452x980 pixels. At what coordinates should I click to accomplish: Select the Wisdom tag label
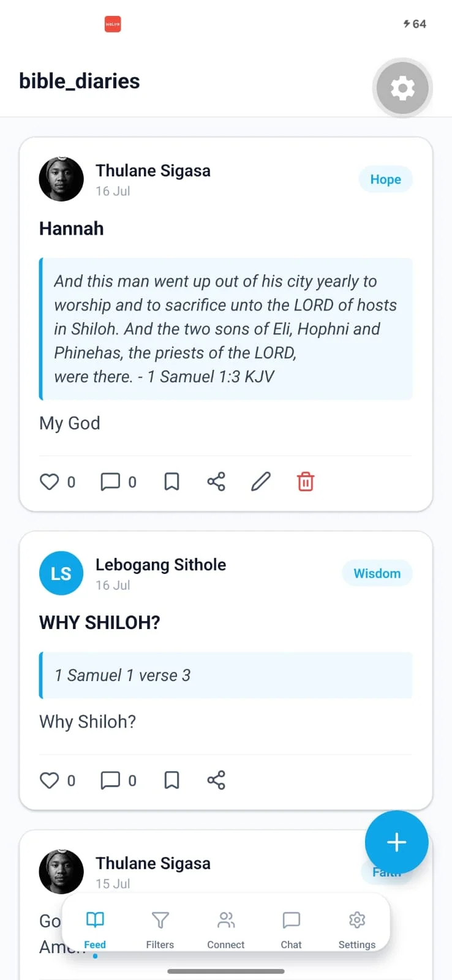point(377,573)
